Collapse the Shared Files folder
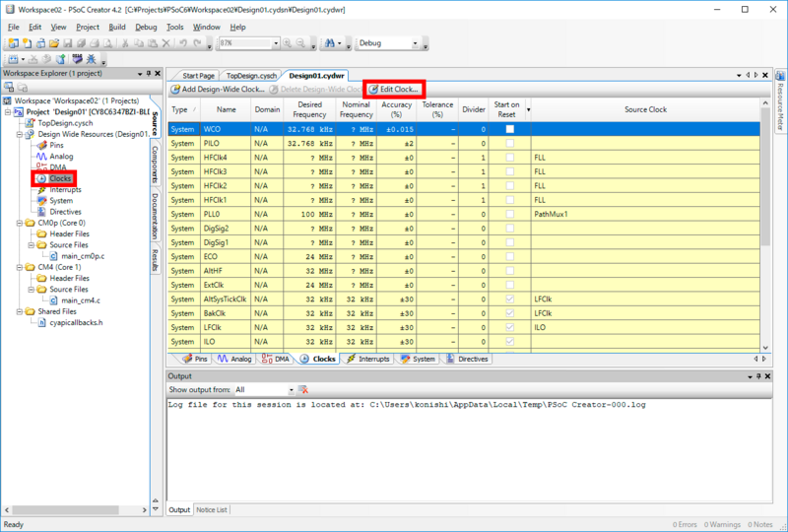The height and width of the screenshot is (532, 788). pos(19,311)
